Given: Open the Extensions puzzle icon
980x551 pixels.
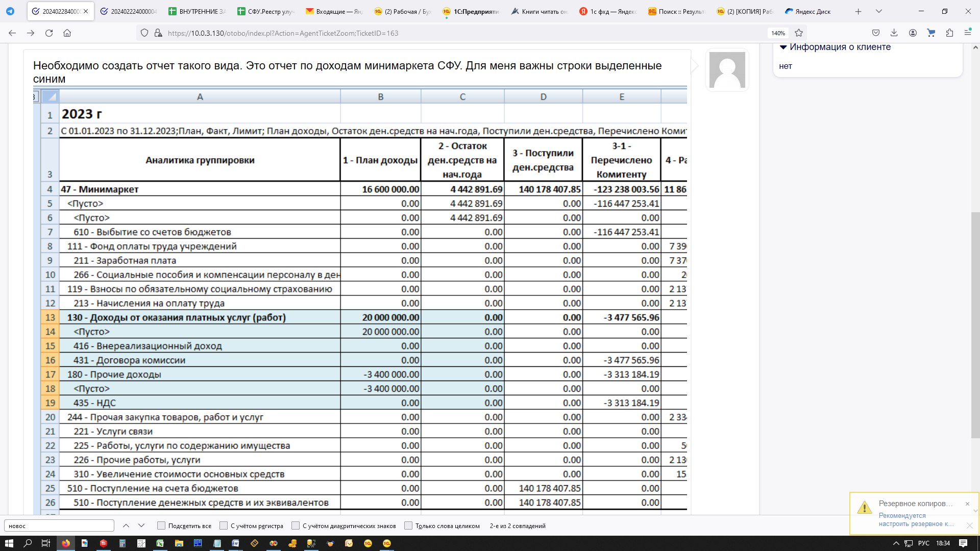Looking at the screenshot, I should [949, 33].
